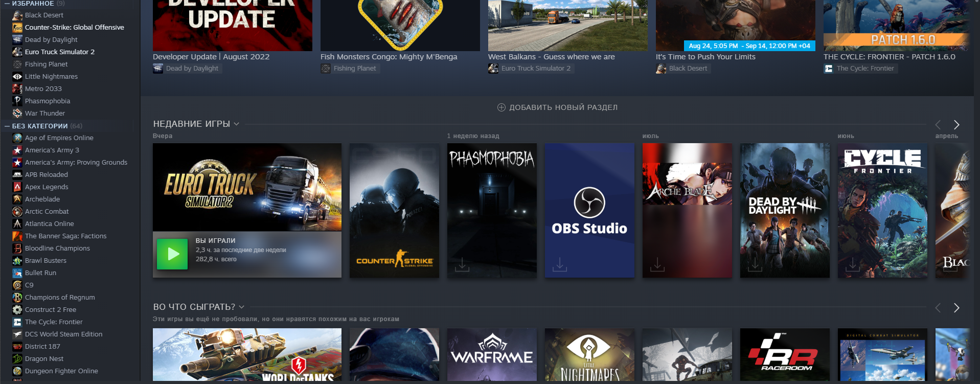
Task: Select RaceRoom card in suggestions
Action: pos(785,355)
